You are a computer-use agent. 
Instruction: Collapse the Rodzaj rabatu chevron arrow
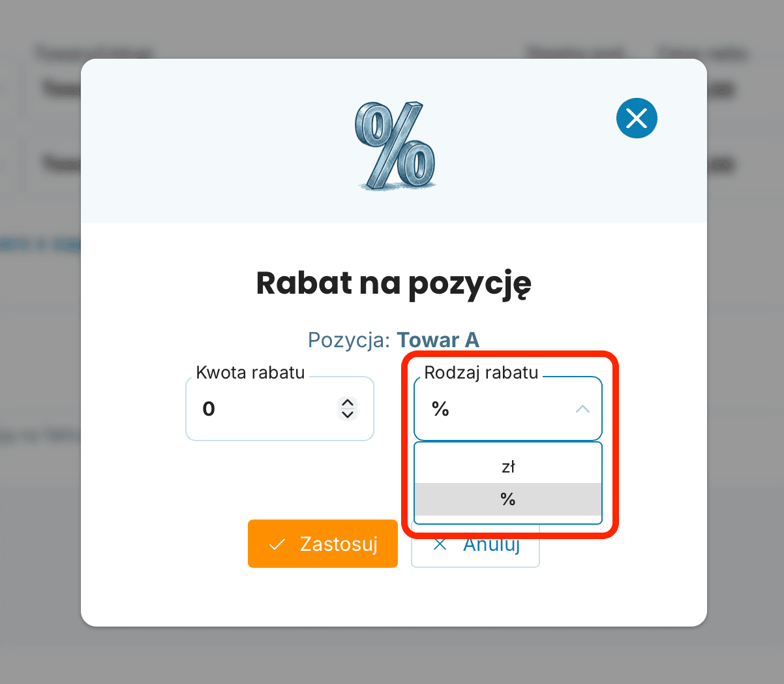(x=582, y=409)
